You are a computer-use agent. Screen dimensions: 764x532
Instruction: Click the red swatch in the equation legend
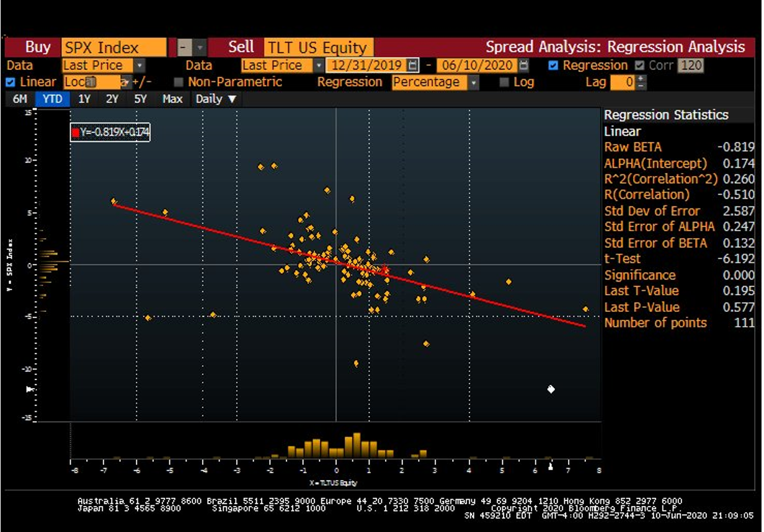76,132
